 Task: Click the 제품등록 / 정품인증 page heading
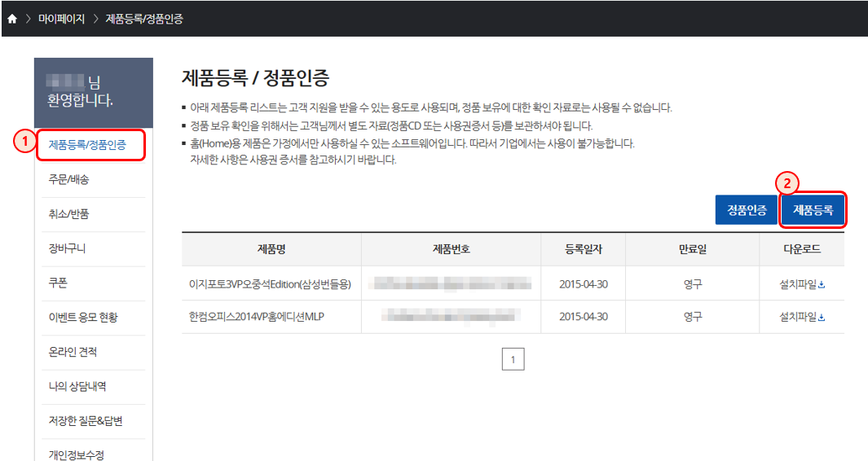pyautogui.click(x=255, y=77)
